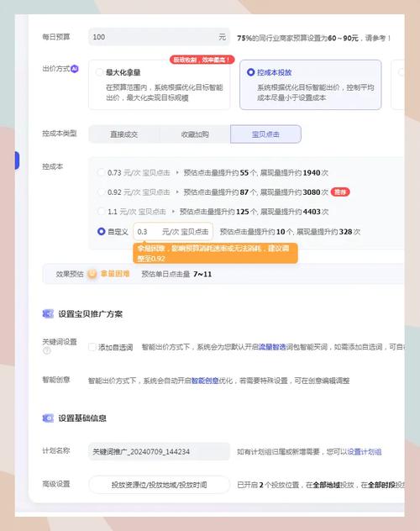Click the AI badge next to 出价方式
The height and width of the screenshot is (531, 420).
(x=75, y=69)
